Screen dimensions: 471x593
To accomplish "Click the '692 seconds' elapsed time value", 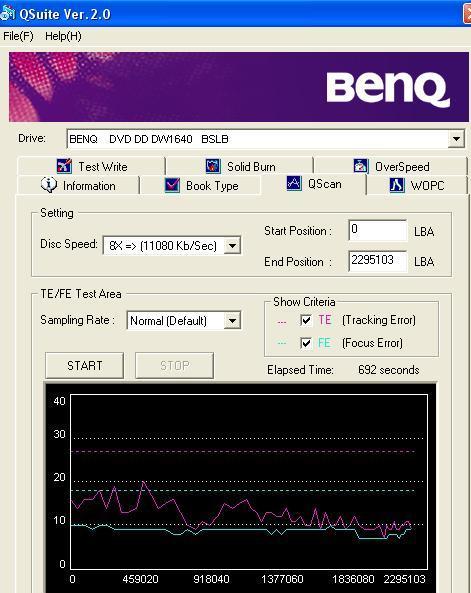I will 389,369.
